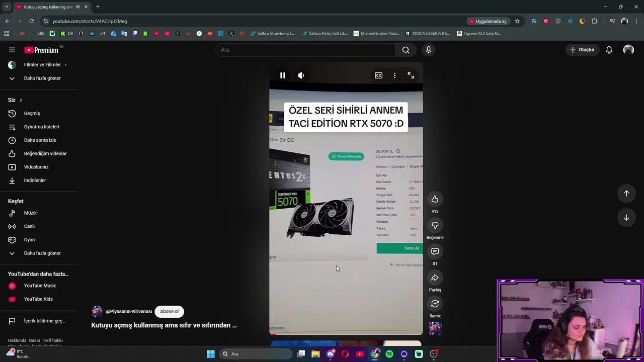
Task: Reload the page in Chrome
Action: coord(31,21)
